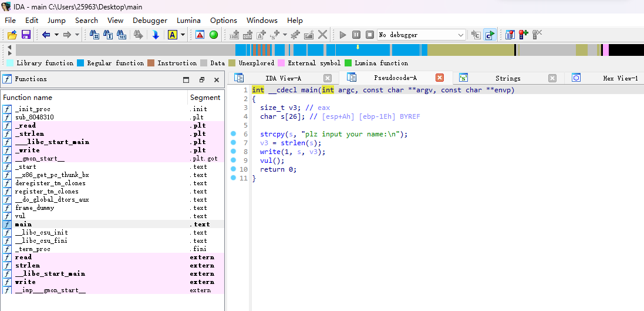
Task: Open the Lumina menu
Action: [188, 20]
